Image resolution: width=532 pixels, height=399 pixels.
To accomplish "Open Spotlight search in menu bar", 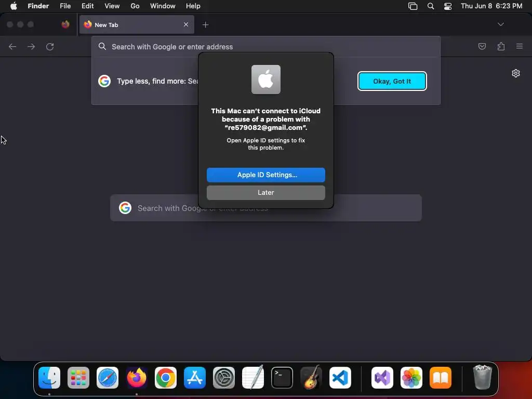I will [431, 6].
